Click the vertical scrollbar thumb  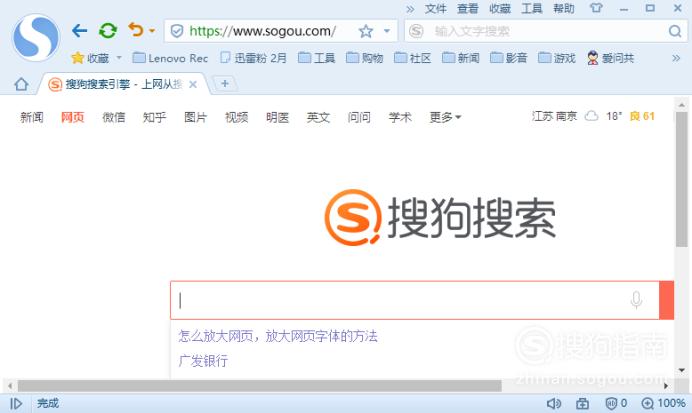[681, 179]
